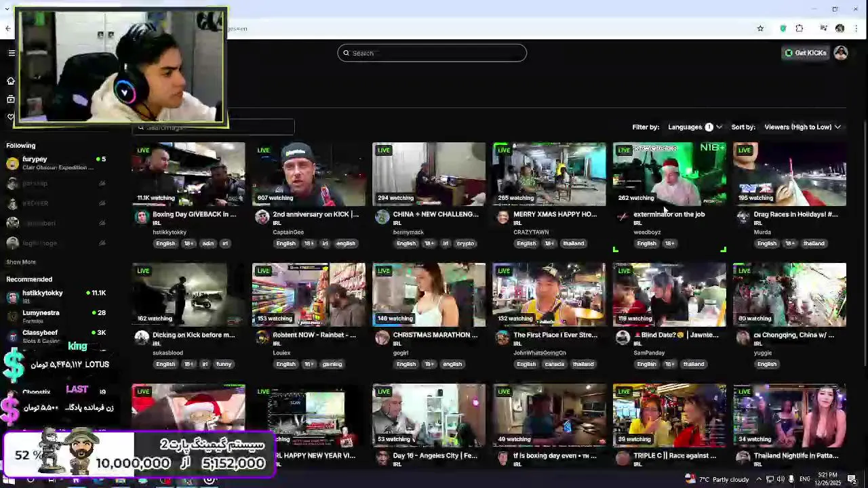
Task: Open the browser media control icon
Action: pos(823,28)
